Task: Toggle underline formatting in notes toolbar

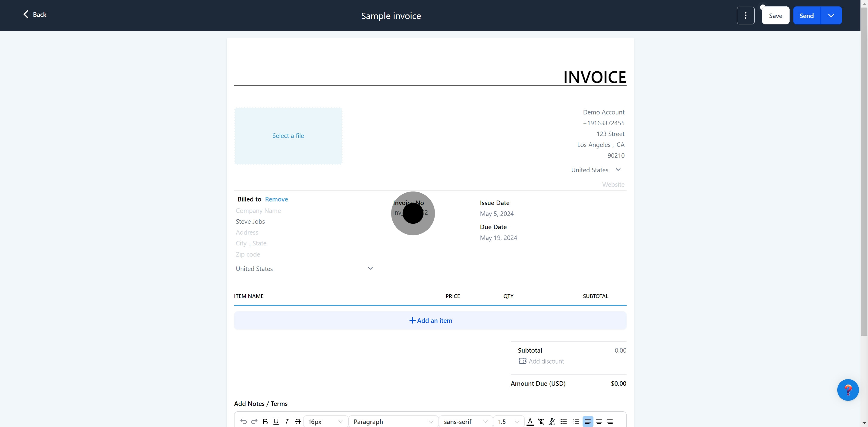Action: coord(276,421)
